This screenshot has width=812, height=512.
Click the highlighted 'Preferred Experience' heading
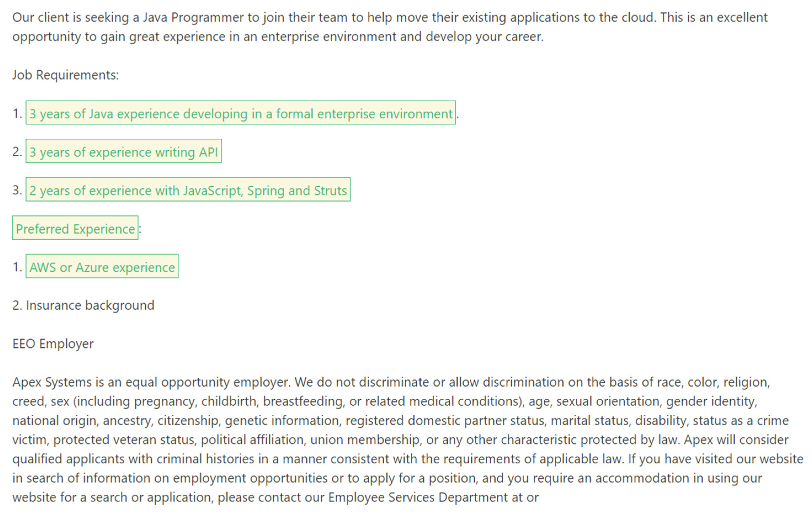pyautogui.click(x=75, y=229)
